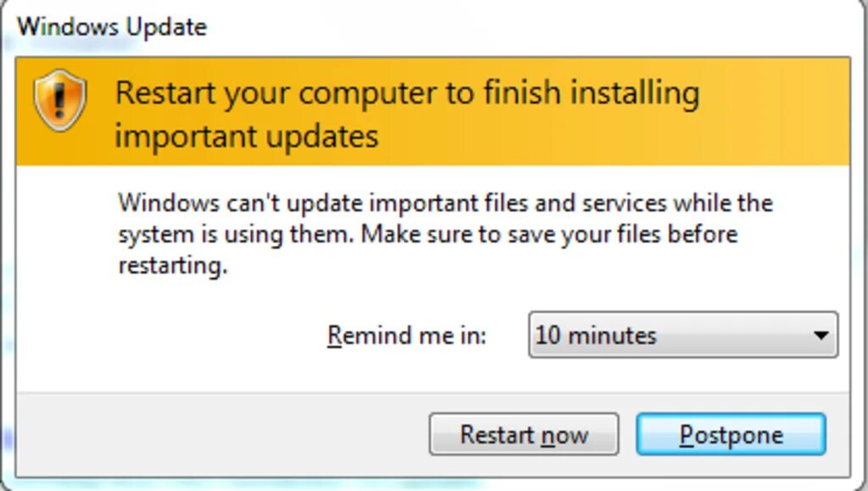Select the "10 minutes" text in the combo box

596,336
